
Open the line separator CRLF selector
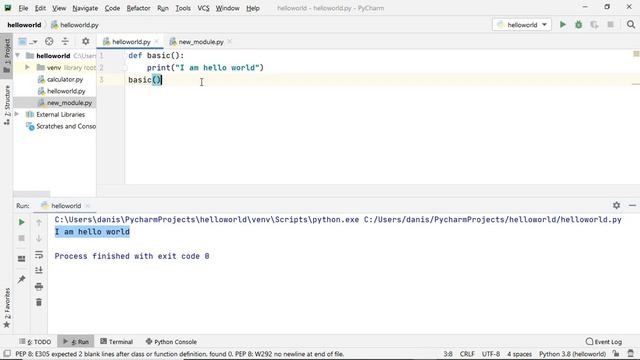pos(467,354)
